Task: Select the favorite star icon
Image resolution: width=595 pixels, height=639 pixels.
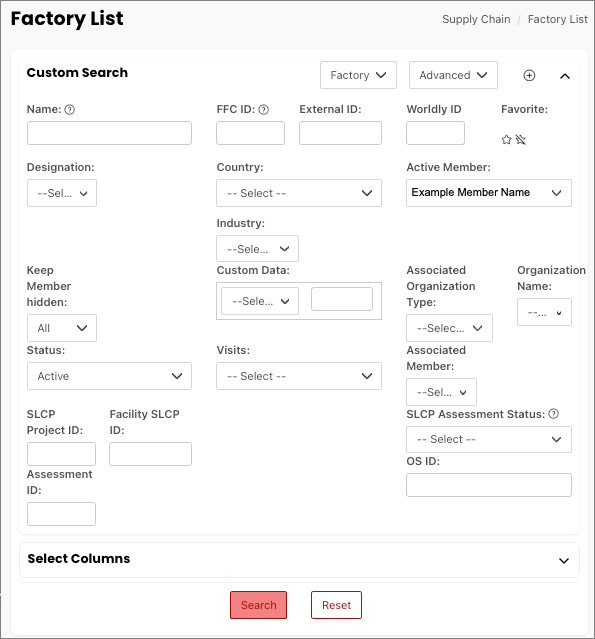Action: click(506, 140)
